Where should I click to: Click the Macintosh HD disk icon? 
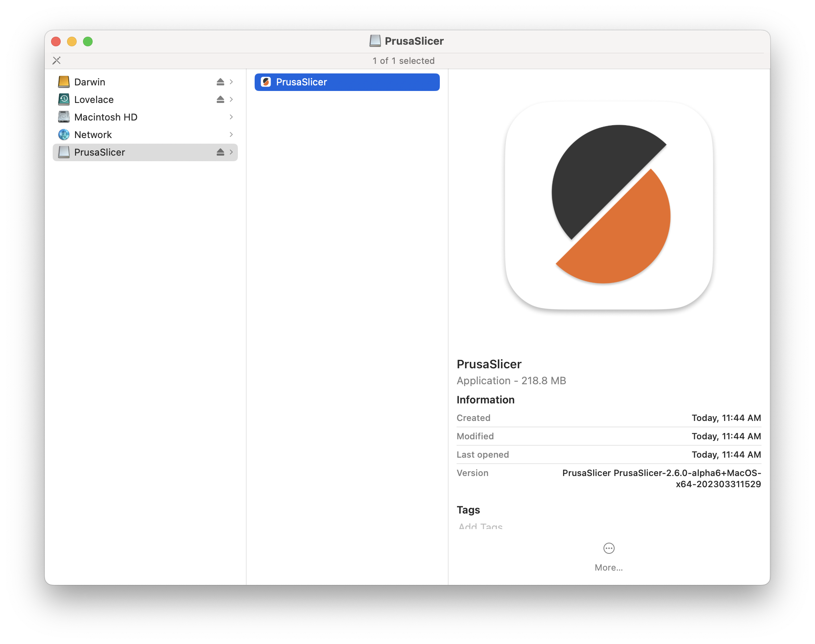point(64,117)
